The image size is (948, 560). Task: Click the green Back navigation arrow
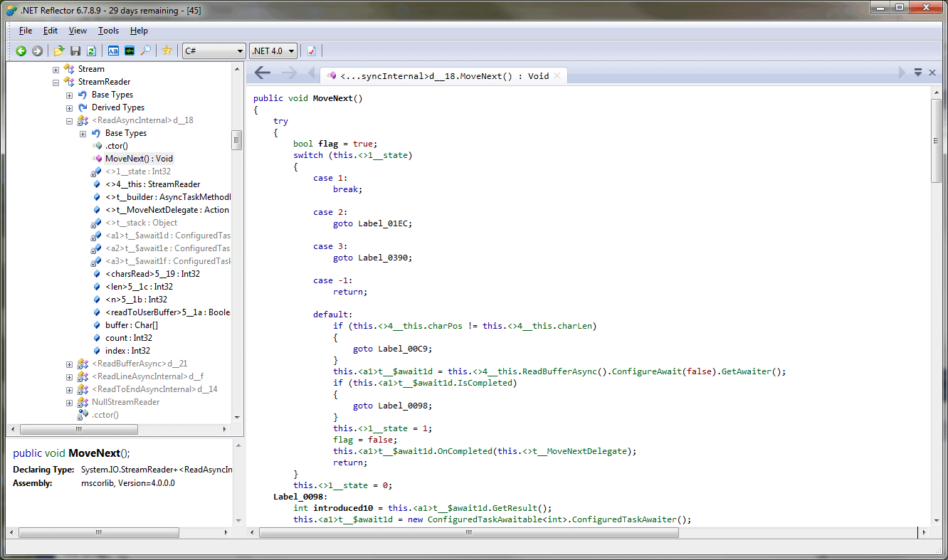click(x=21, y=51)
